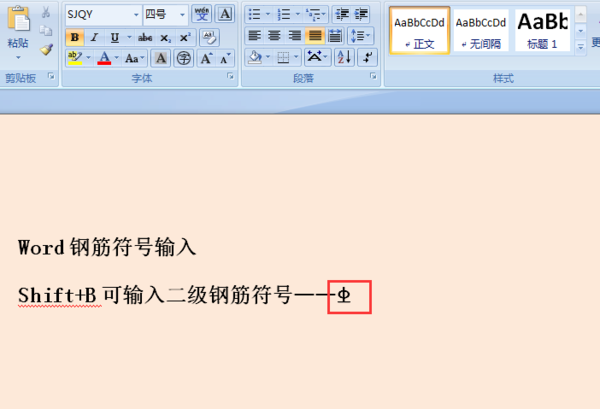Open the line spacing menu
Screen dimensions: 600x409
pos(360,36)
